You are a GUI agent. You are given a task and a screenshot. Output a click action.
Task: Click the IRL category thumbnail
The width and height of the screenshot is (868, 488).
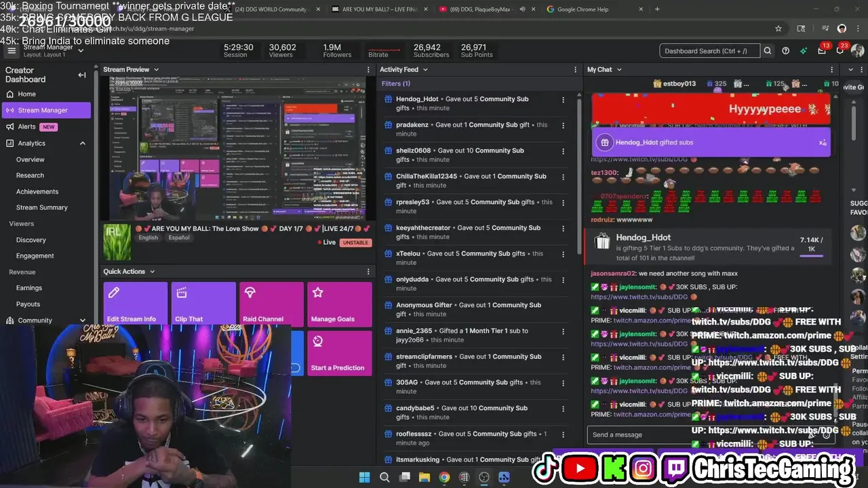click(x=117, y=243)
